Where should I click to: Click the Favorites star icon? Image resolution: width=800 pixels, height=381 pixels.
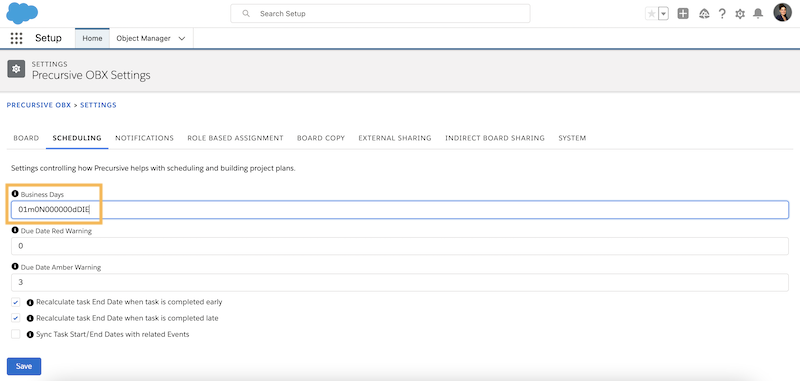(x=652, y=14)
